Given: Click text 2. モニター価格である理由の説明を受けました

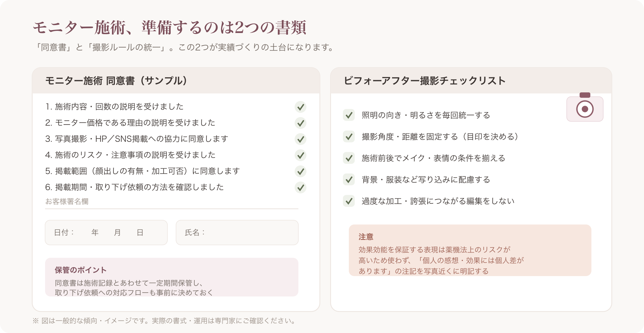Looking at the screenshot, I should point(130,122).
